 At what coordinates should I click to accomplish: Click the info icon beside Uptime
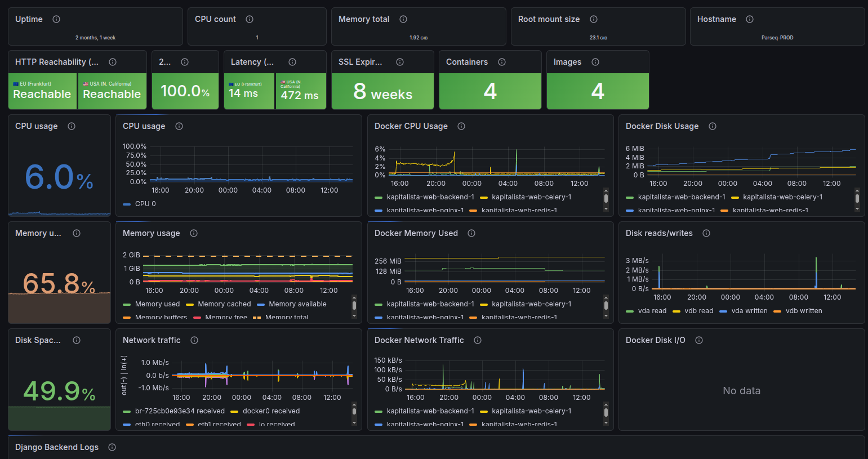point(56,19)
